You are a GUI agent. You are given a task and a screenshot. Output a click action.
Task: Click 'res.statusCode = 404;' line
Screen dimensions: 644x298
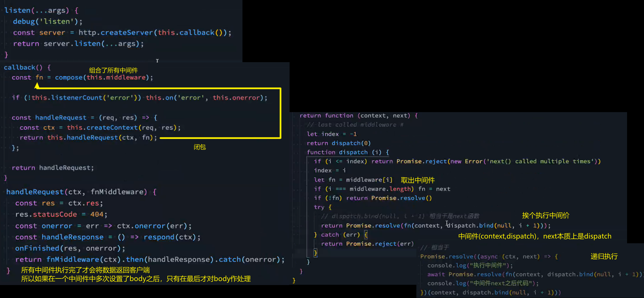(61, 214)
